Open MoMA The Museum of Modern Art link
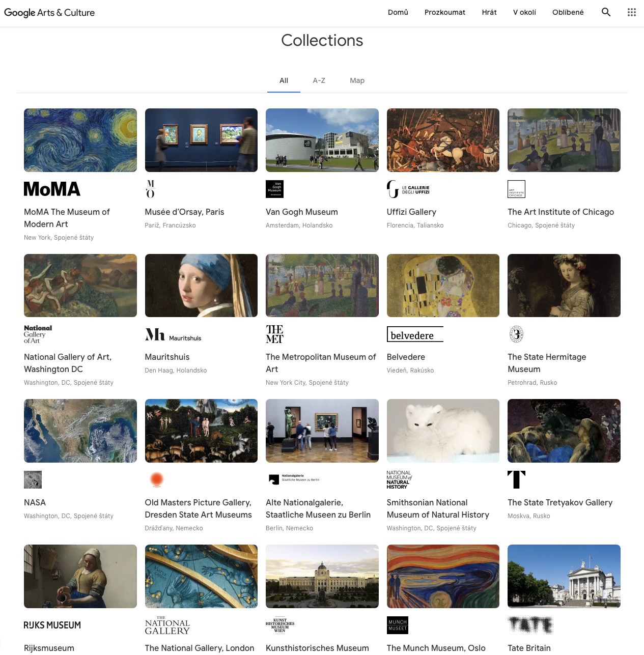644x655 pixels. pos(67,218)
